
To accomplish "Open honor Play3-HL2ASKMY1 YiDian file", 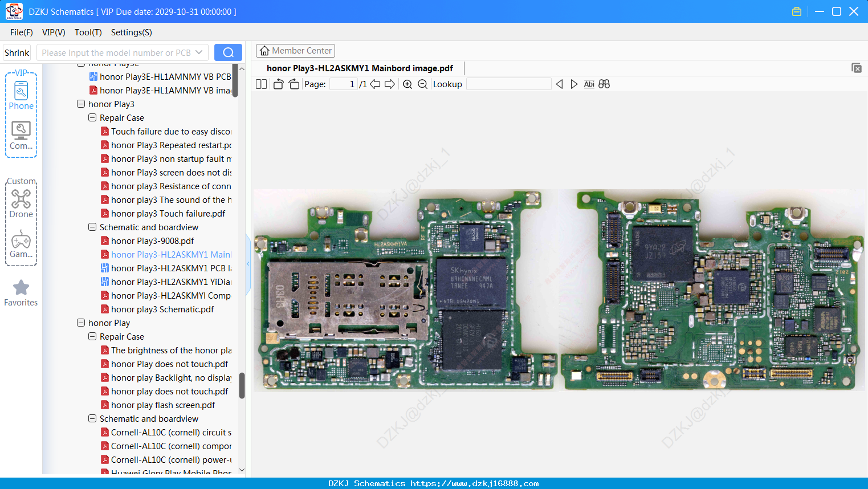I will point(166,282).
